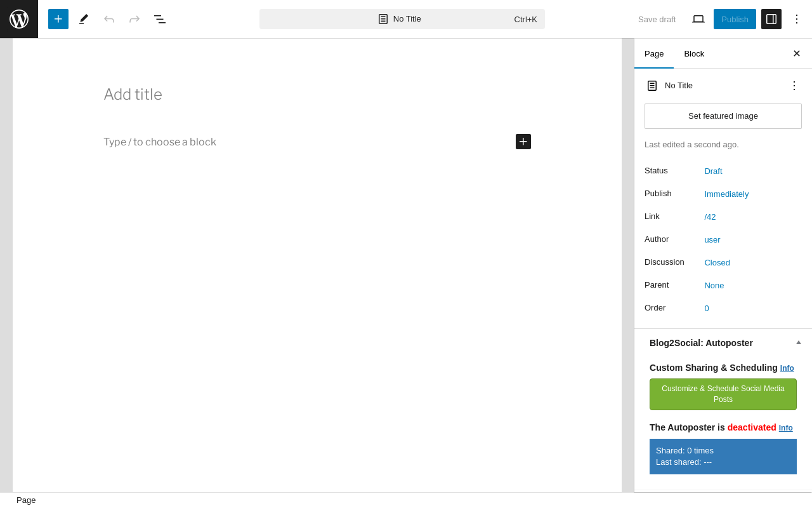Close the settings sidebar
The width and height of the screenshot is (812, 508).
tap(797, 54)
